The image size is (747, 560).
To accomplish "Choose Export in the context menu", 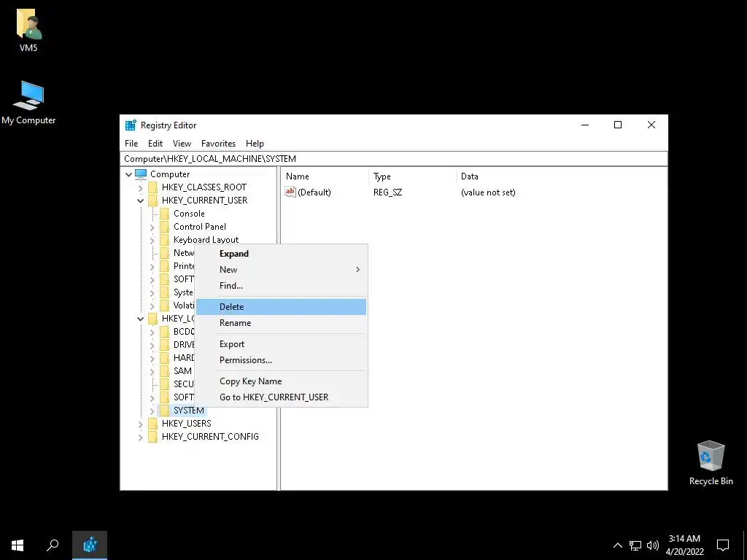I will pos(281,344).
